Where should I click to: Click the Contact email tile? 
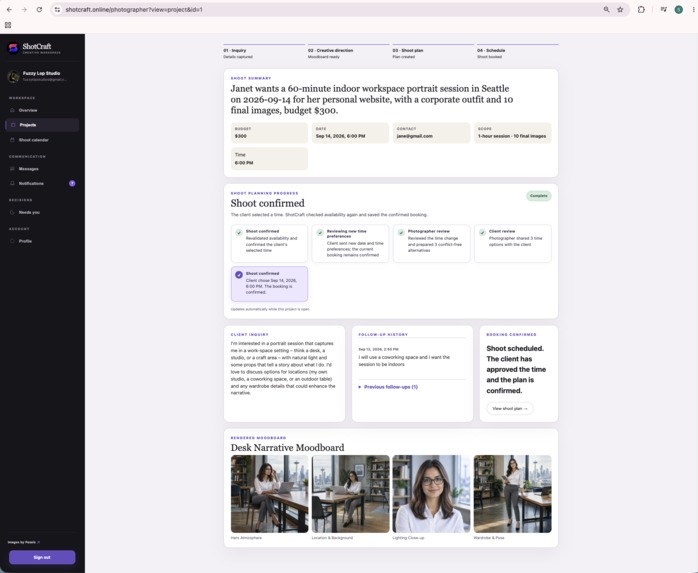431,133
